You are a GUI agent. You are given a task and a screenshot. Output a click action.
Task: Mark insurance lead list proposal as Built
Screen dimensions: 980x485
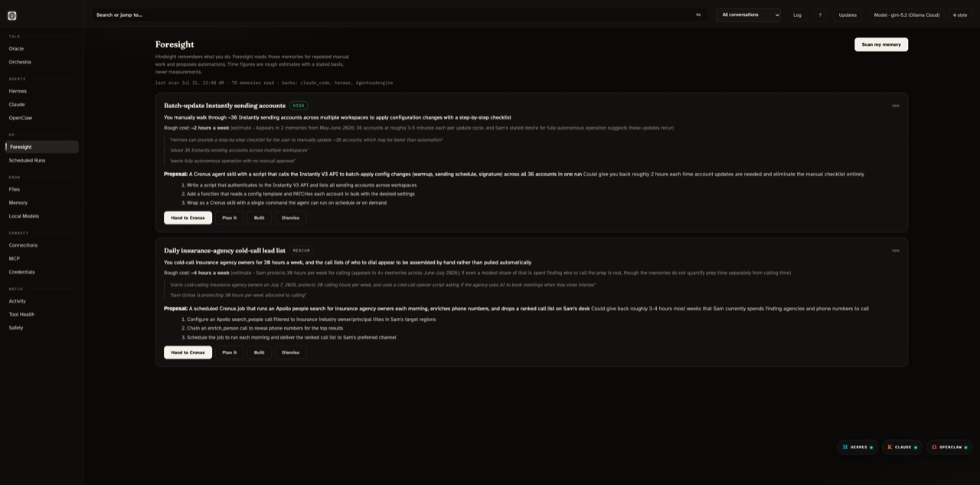click(x=259, y=352)
